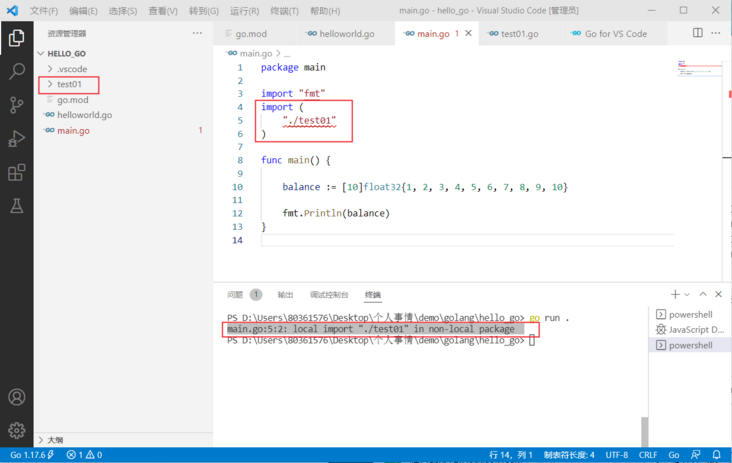Switch to the 问题 problems panel tab

(x=235, y=295)
